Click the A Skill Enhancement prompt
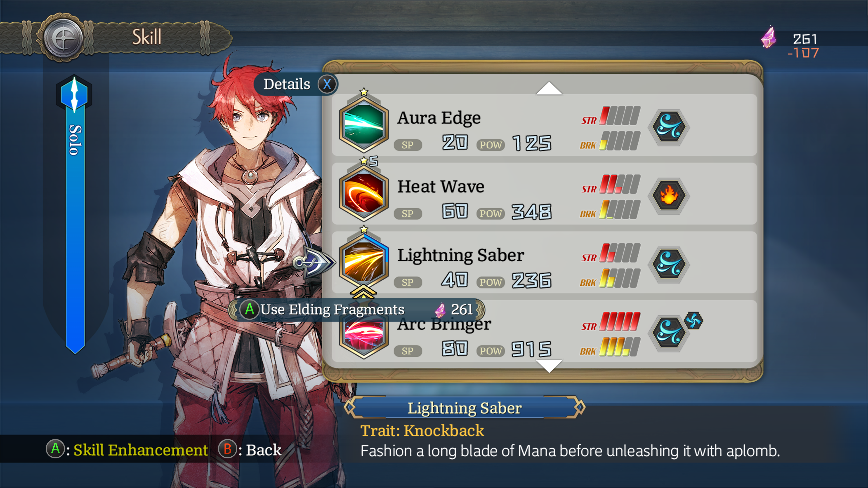The height and width of the screenshot is (488, 868). click(127, 450)
